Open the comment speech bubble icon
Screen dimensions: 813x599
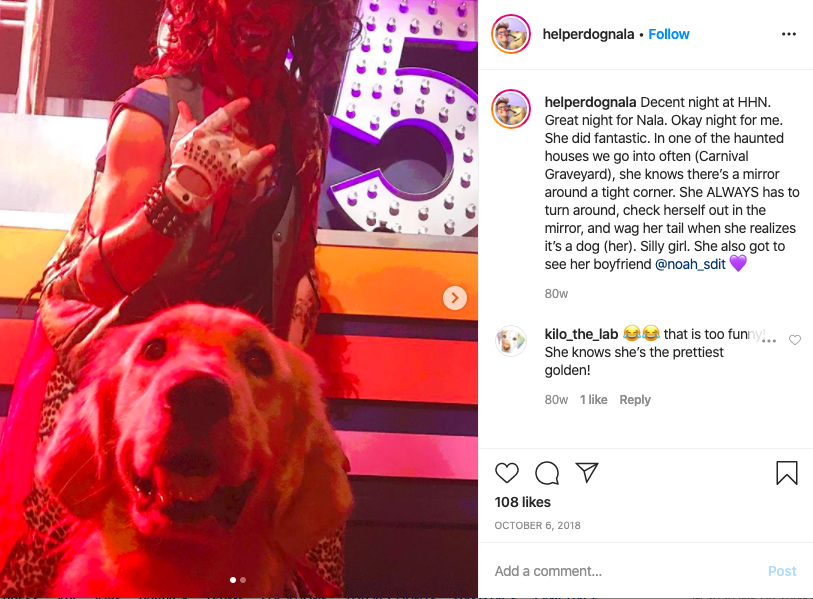[x=546, y=472]
